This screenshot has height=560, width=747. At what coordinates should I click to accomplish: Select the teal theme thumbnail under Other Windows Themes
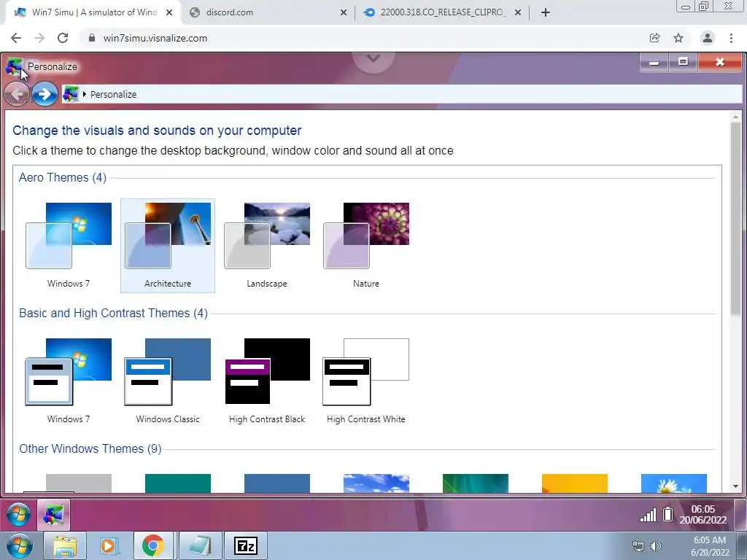(x=178, y=483)
